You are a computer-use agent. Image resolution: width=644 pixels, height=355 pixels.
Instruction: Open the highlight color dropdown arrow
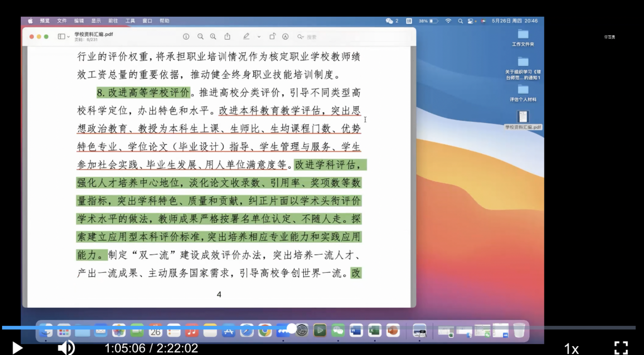259,37
